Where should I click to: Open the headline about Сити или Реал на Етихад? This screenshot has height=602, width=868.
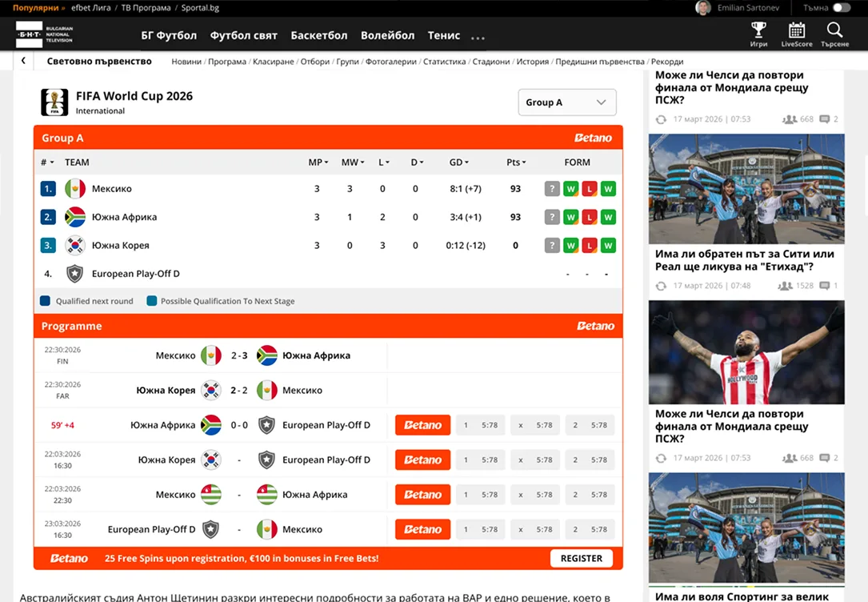pyautogui.click(x=744, y=260)
